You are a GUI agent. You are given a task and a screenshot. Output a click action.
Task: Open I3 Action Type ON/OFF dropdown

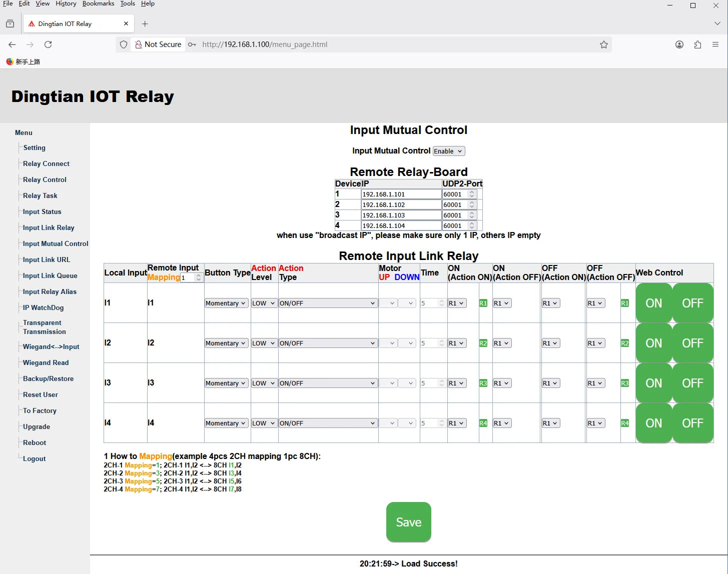pyautogui.click(x=328, y=383)
